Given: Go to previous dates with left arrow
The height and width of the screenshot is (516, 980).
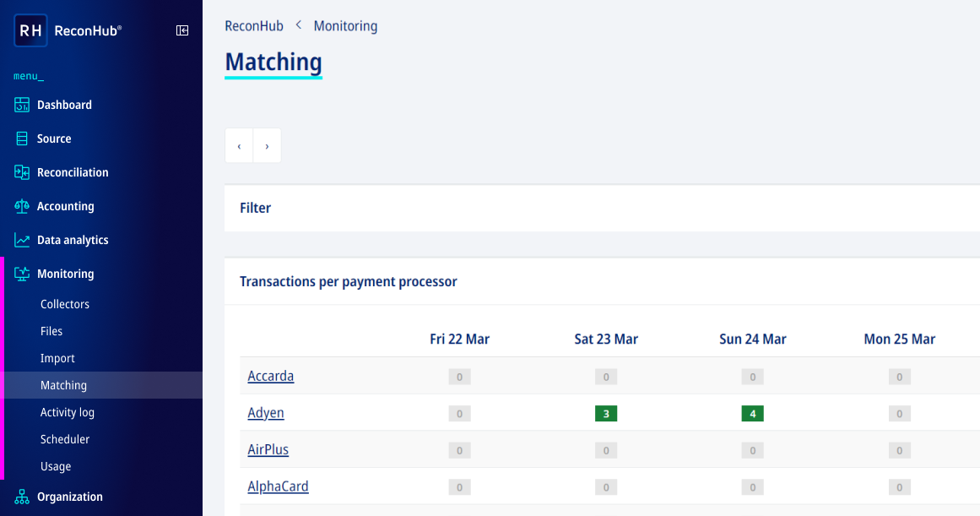Looking at the screenshot, I should click(x=239, y=146).
